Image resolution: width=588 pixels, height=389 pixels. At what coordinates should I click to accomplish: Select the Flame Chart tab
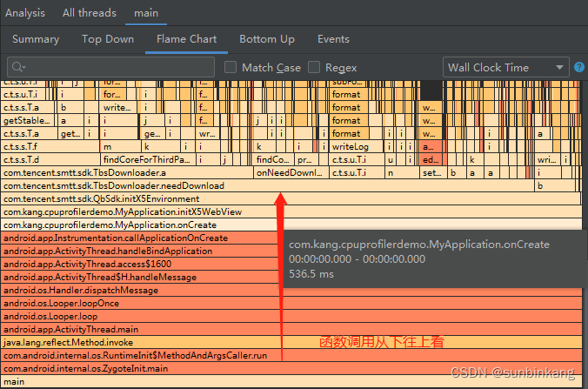pyautogui.click(x=186, y=39)
